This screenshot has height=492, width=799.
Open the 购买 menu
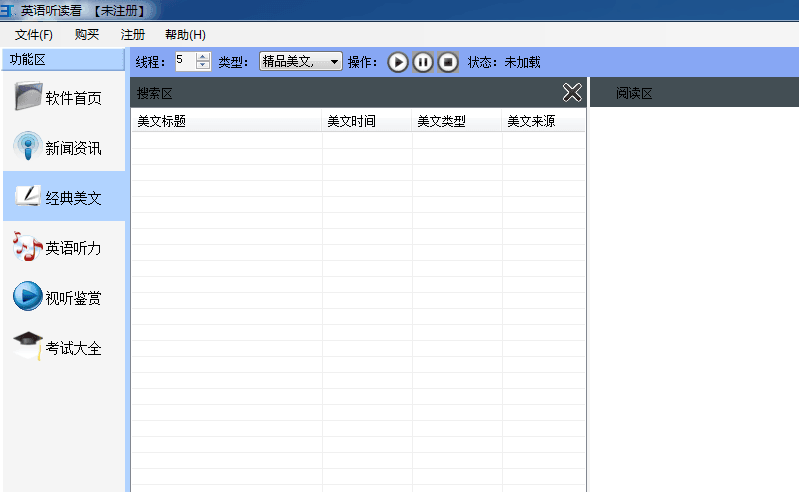tap(87, 35)
